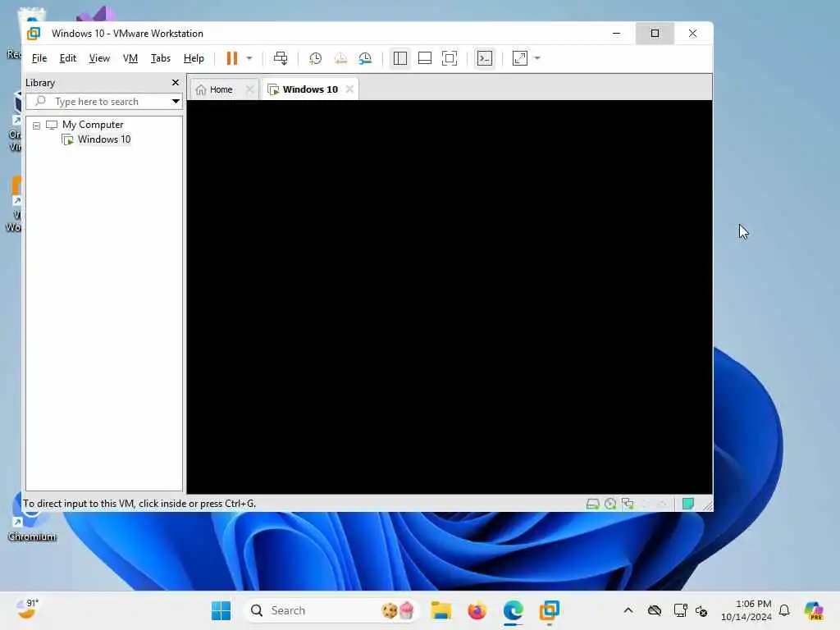Open the power options dropdown arrow
Viewport: 840px width, 630px height.
coord(249,58)
